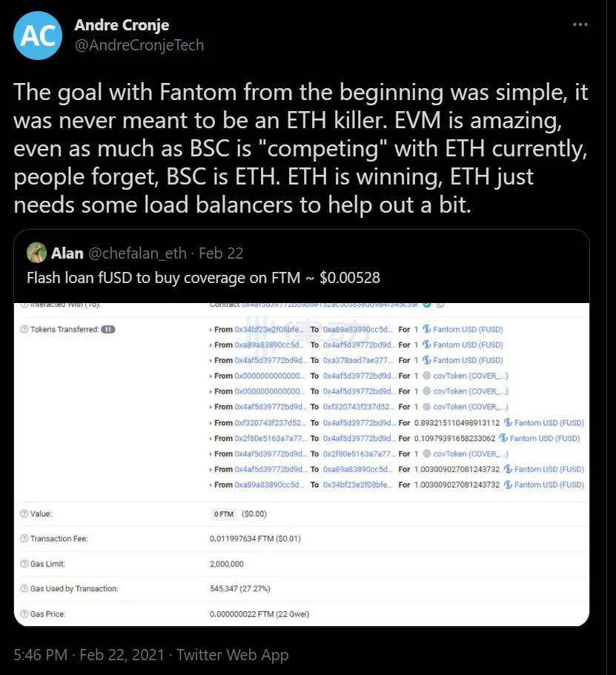
Task: Expand the arrow before the first From row
Action: tap(211, 330)
